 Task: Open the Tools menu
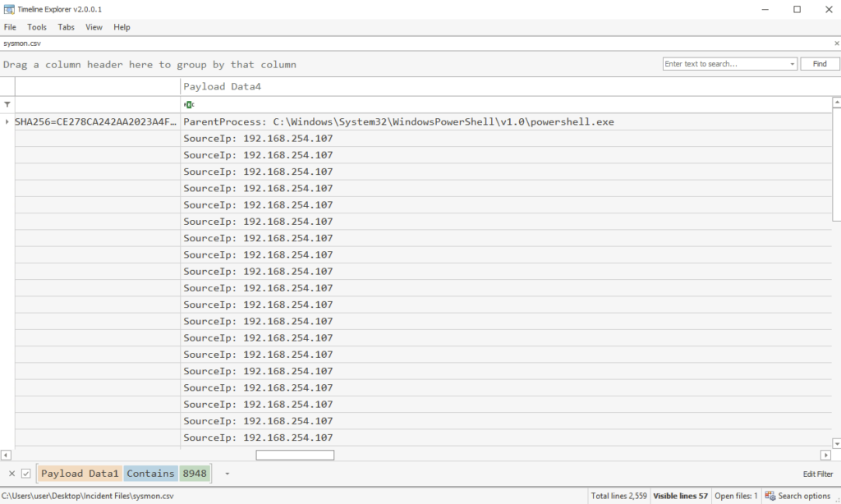point(36,27)
